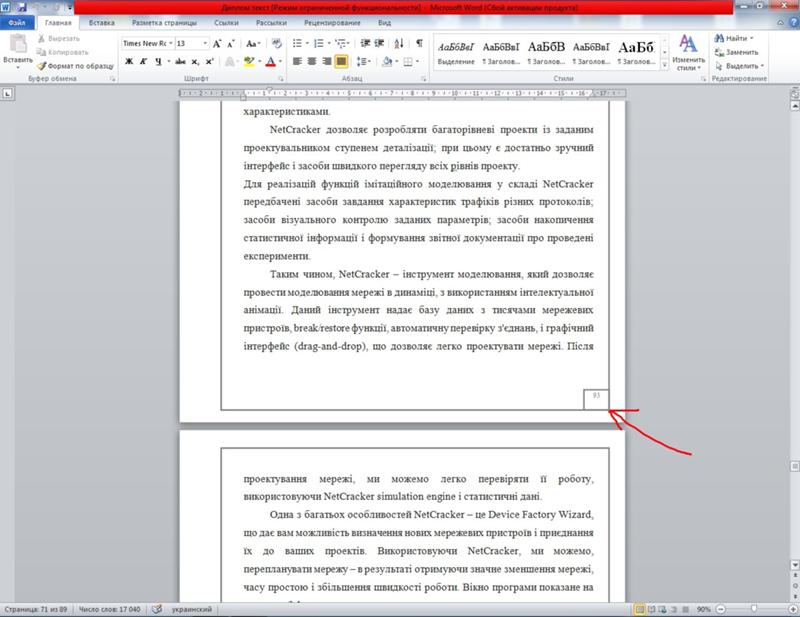This screenshot has height=617, width=800.
Task: Open the Paragraph dialog launcher
Action: coord(423,79)
